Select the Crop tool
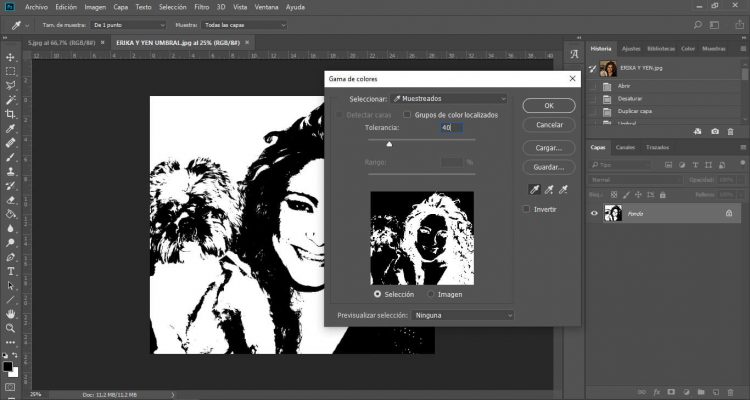750x400 pixels. click(10, 114)
